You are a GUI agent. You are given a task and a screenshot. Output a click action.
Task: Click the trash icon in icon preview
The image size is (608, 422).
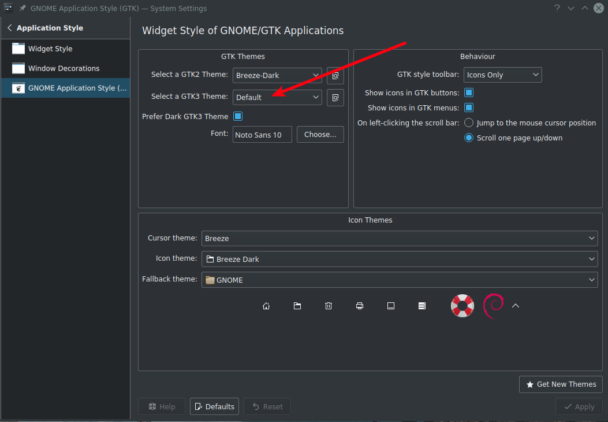click(328, 306)
